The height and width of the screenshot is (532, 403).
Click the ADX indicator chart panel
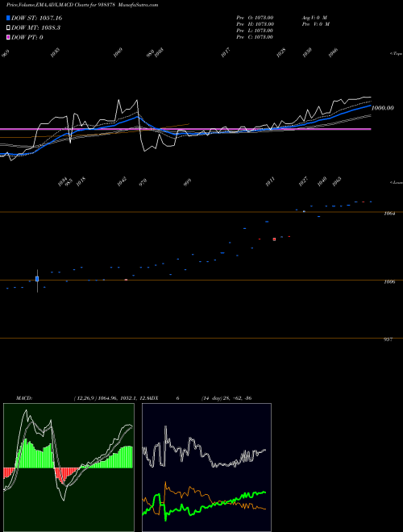coord(206,468)
